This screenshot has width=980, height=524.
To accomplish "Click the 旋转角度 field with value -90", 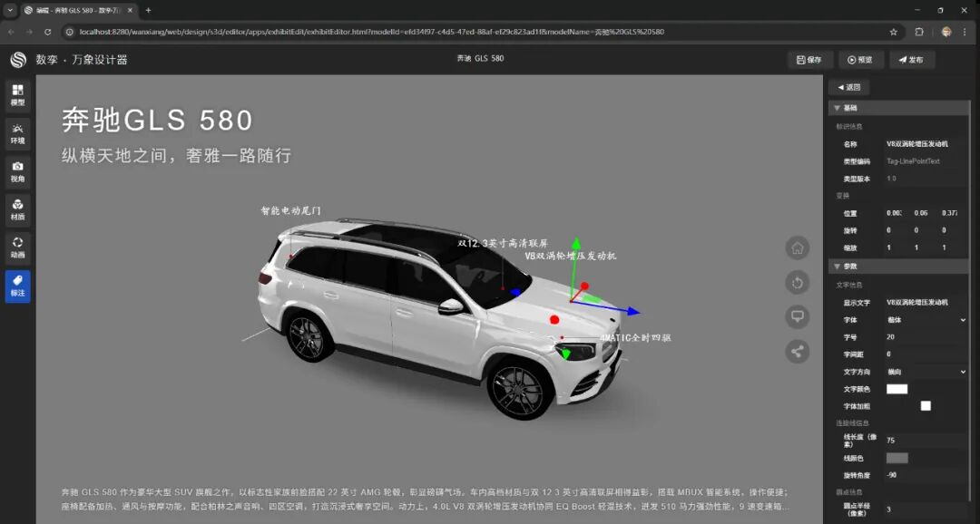I will (926, 475).
